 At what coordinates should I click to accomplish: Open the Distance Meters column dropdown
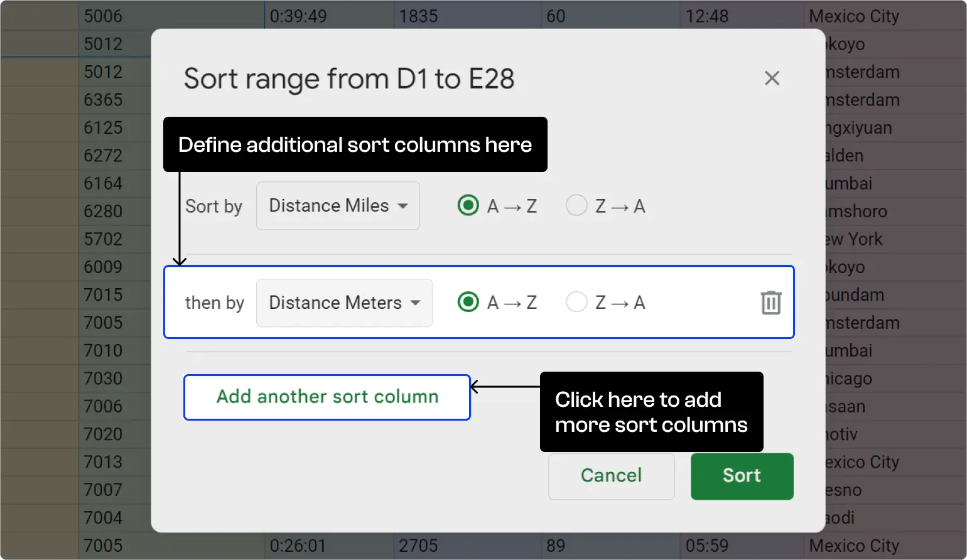pyautogui.click(x=344, y=303)
